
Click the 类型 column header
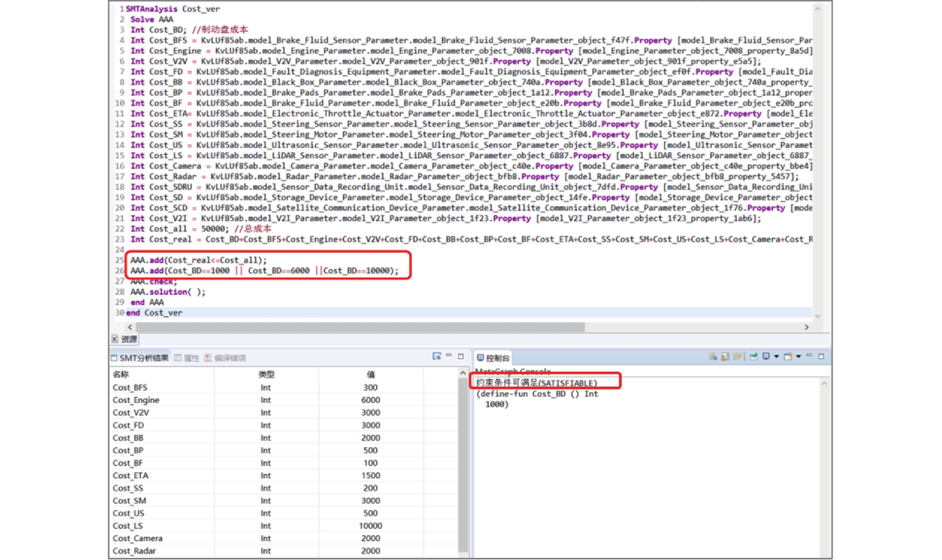click(266, 374)
